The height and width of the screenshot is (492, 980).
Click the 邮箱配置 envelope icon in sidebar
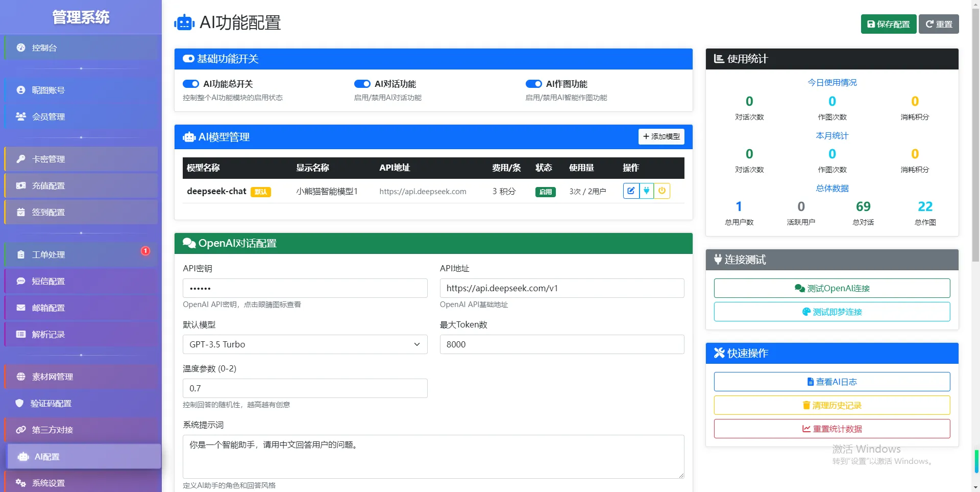[x=20, y=308]
